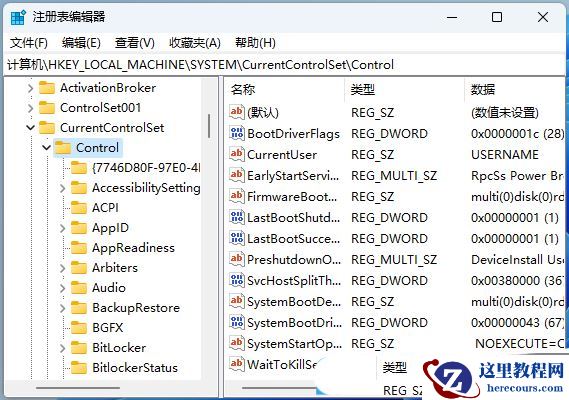Select the BackupRestore tree item label
This screenshot has height=400, width=569.
(136, 308)
